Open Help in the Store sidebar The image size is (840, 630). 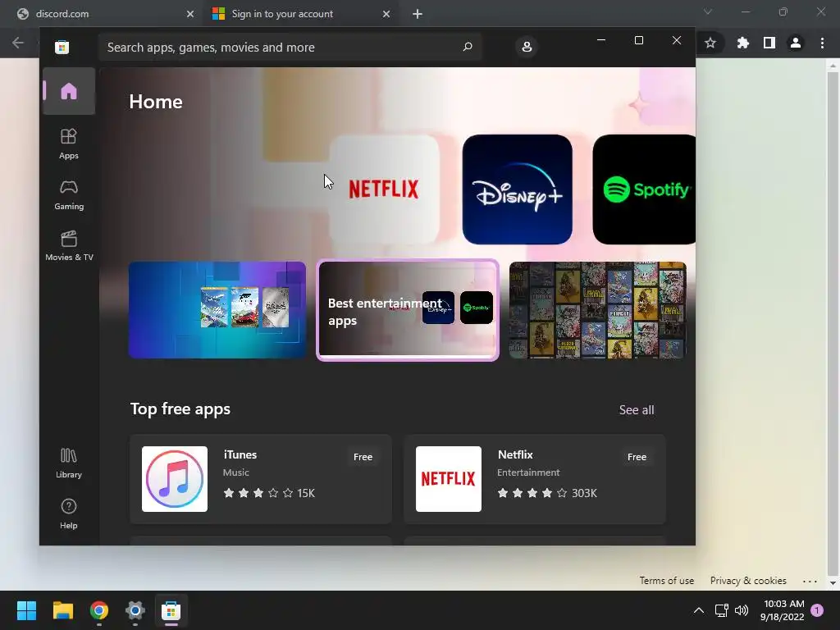pos(69,514)
